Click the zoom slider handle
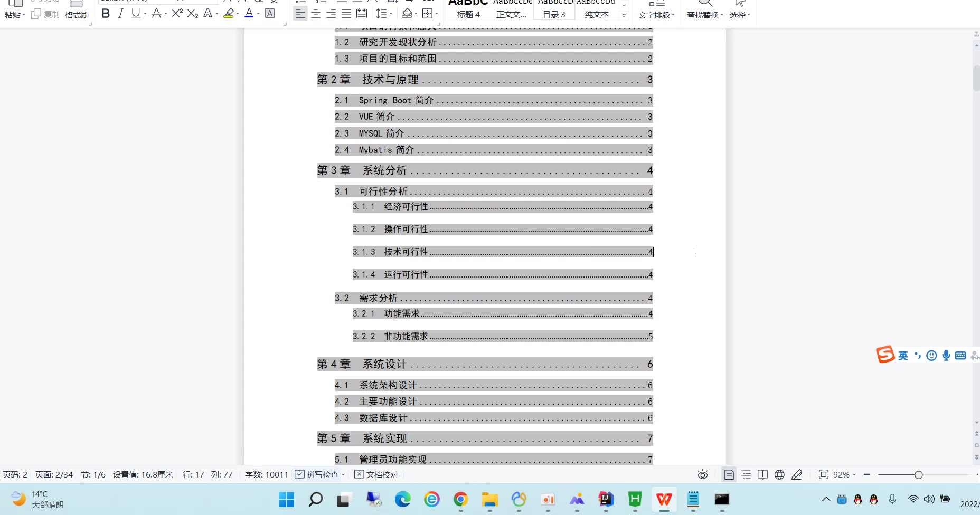This screenshot has height=515, width=980. point(918,475)
